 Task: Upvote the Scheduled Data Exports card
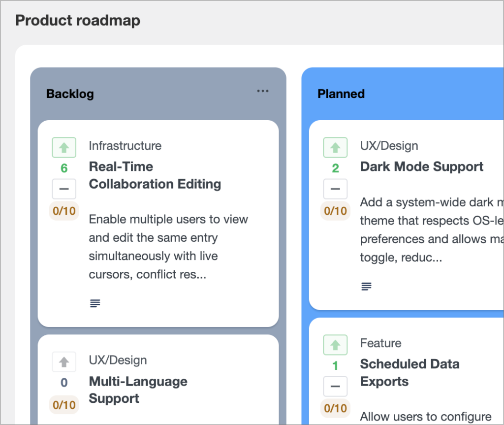335,345
